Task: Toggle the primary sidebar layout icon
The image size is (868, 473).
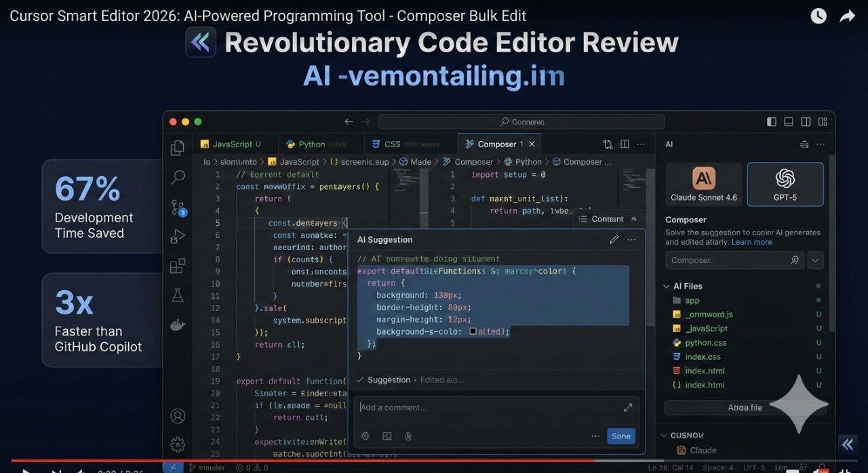Action: [x=772, y=122]
